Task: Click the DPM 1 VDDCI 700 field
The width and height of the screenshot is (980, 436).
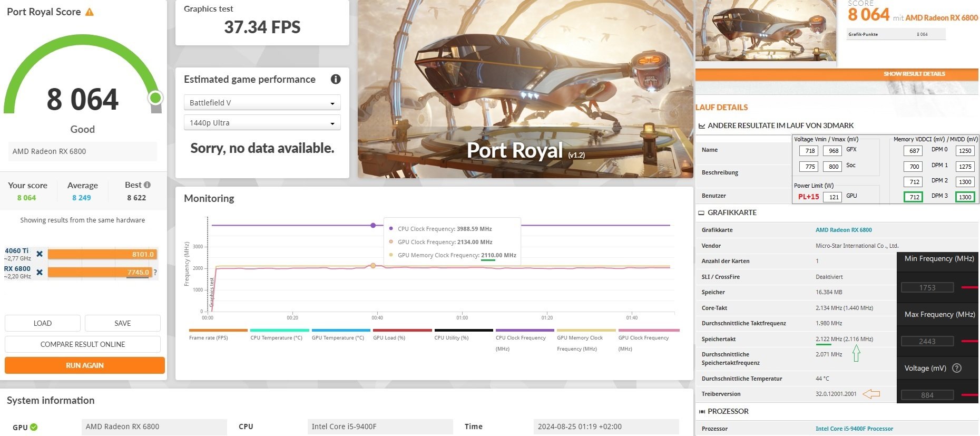Action: click(x=914, y=167)
